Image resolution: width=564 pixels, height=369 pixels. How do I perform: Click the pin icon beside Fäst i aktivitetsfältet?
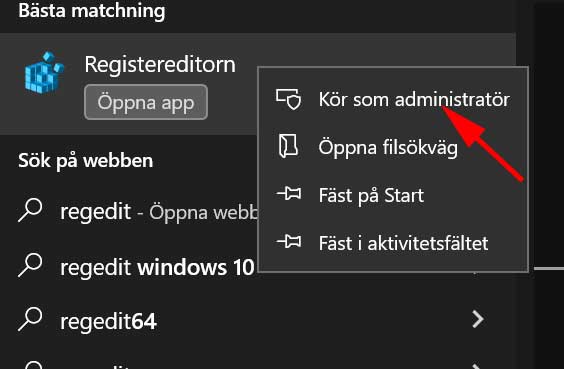289,242
